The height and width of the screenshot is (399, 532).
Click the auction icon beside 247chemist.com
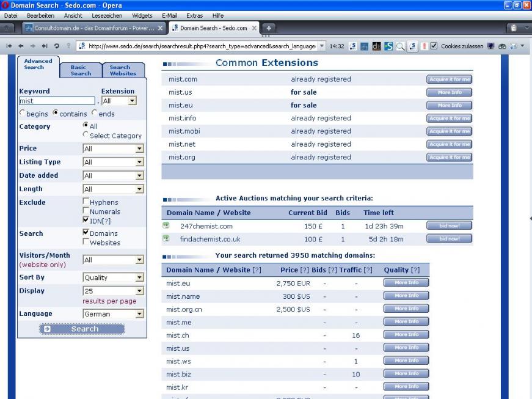pos(166,225)
